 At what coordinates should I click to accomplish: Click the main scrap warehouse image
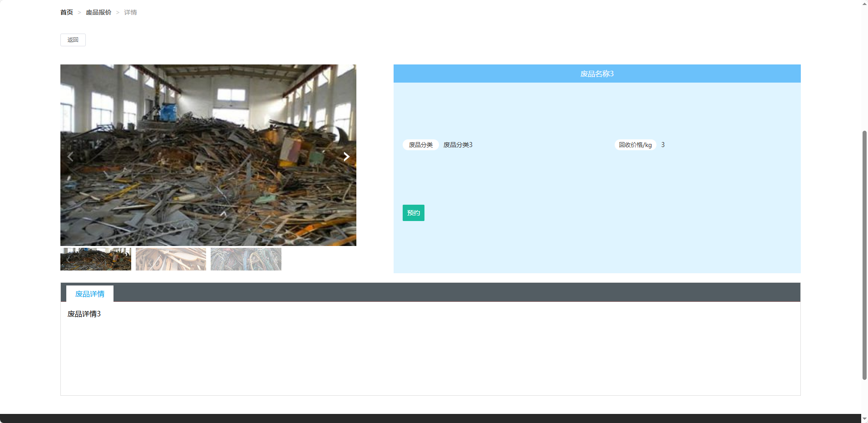coord(208,155)
